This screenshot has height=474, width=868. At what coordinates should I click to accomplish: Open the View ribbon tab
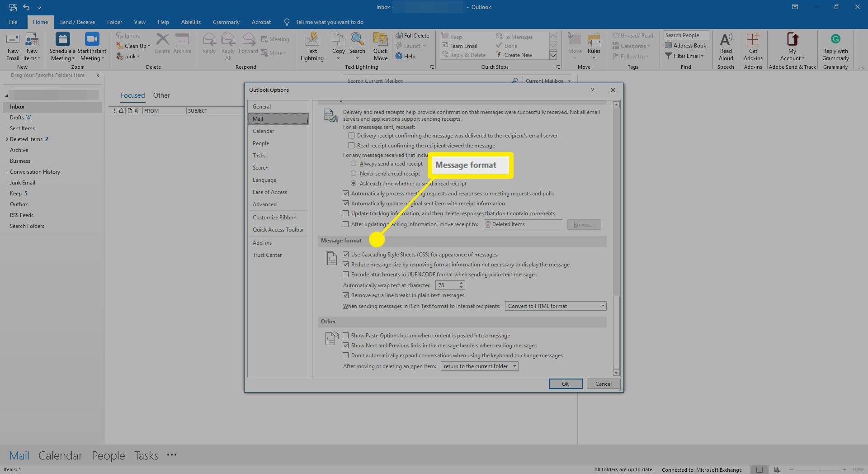point(140,22)
